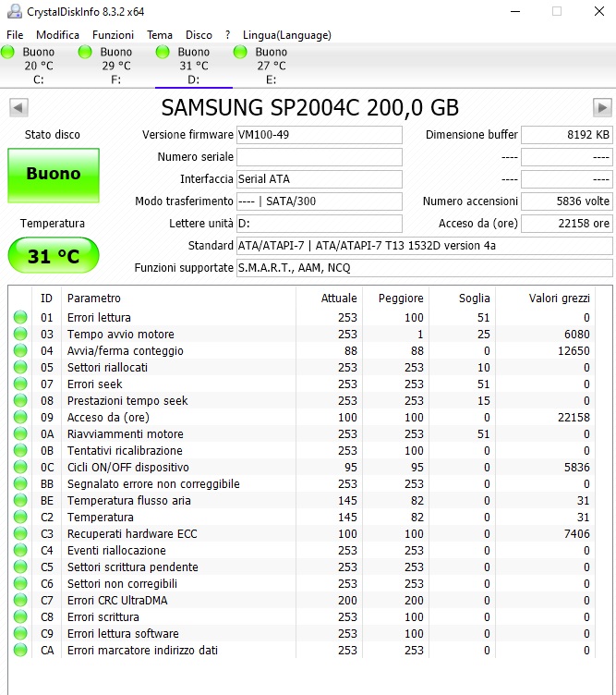Screen dimensions: 616x695
Task: Switch to disk E: tab at 27 °C
Action: pos(271,66)
